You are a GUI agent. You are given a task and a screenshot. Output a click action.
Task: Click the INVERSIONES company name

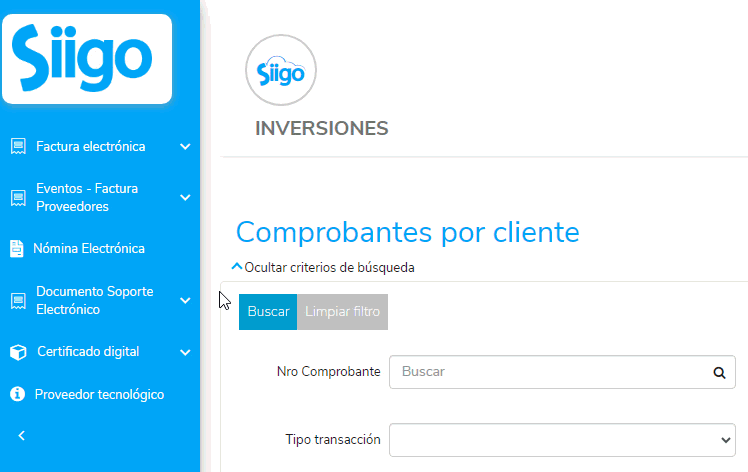click(322, 128)
